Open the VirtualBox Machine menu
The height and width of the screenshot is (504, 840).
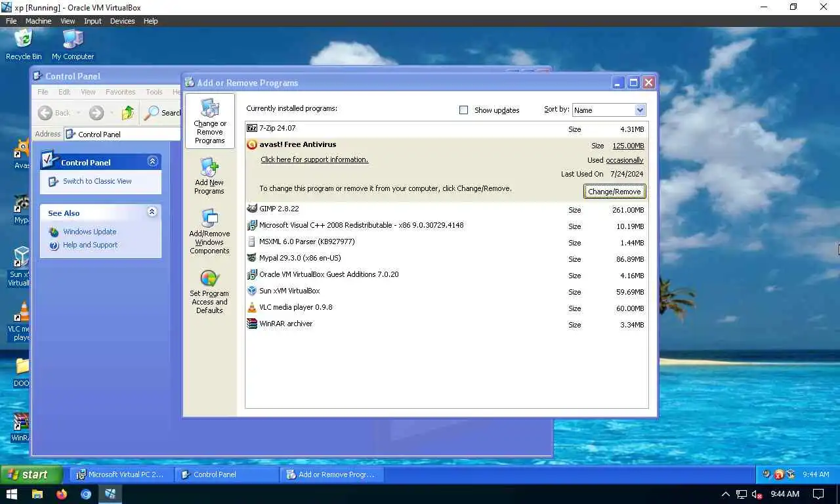tap(38, 21)
